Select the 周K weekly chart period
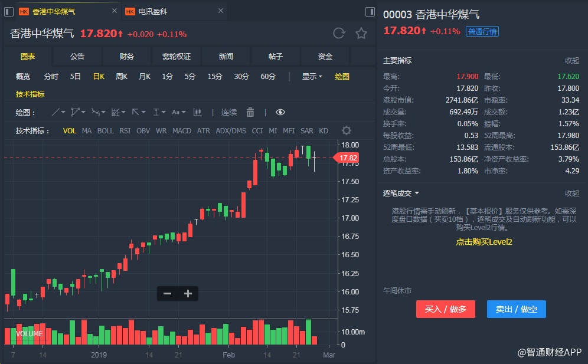Viewport: 588px width, 364px height. [x=122, y=76]
